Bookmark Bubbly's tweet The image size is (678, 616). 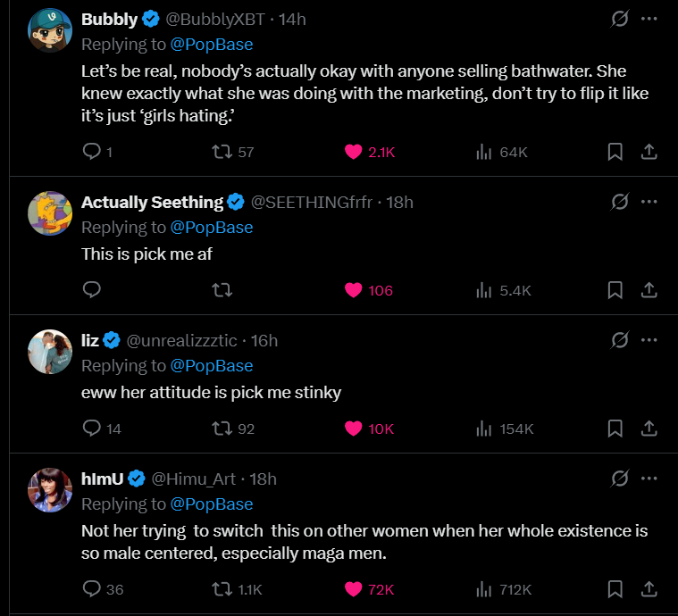[615, 152]
